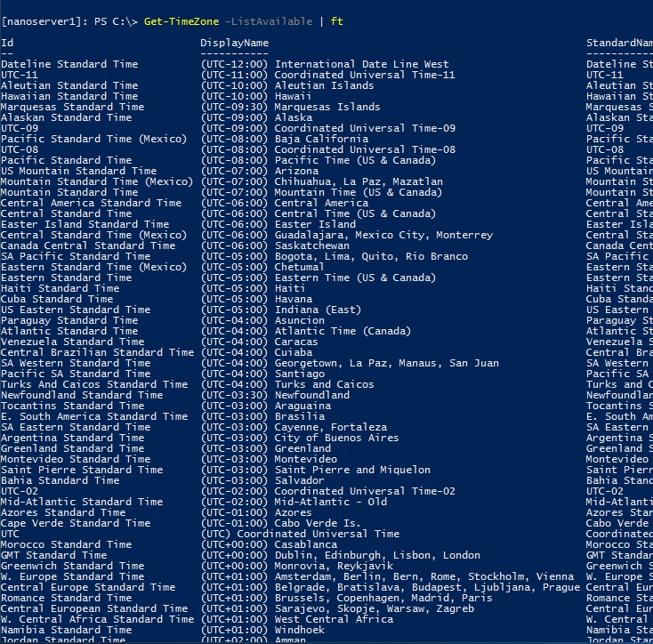Click 'Arizona' display name
The height and width of the screenshot is (644, 653).
tap(296, 171)
